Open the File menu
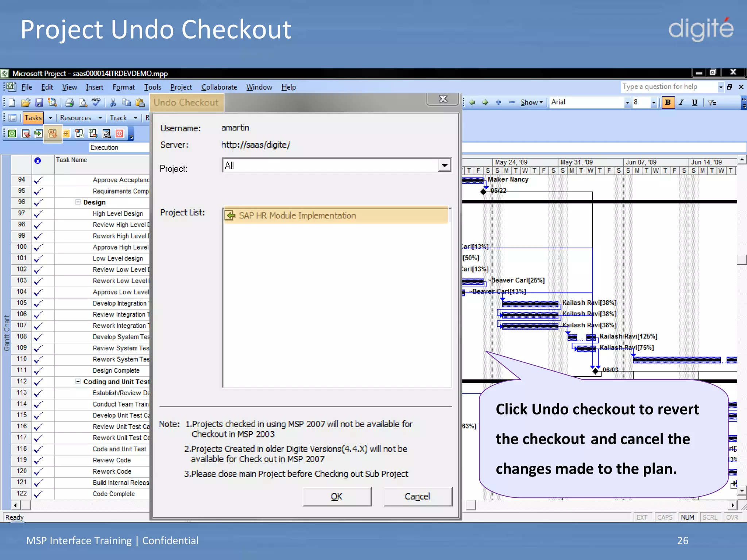This screenshot has width=747, height=560. pos(27,87)
